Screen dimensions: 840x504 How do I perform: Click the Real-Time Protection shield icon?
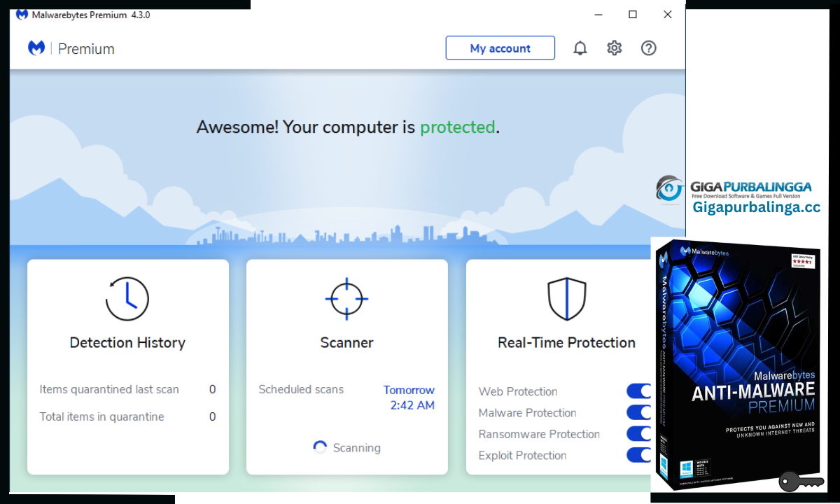[566, 299]
